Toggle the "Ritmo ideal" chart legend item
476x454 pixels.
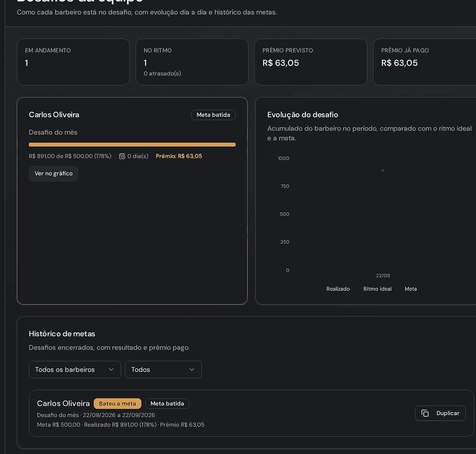click(x=377, y=289)
